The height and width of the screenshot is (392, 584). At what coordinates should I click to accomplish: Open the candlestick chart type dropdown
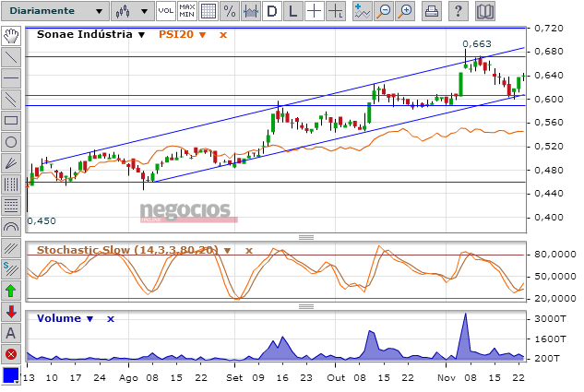[x=133, y=11]
